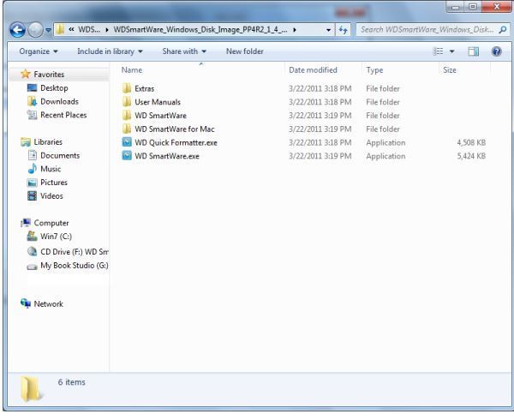The width and height of the screenshot is (514, 420).
Task: Open the Include in library menu
Action: tap(110, 51)
